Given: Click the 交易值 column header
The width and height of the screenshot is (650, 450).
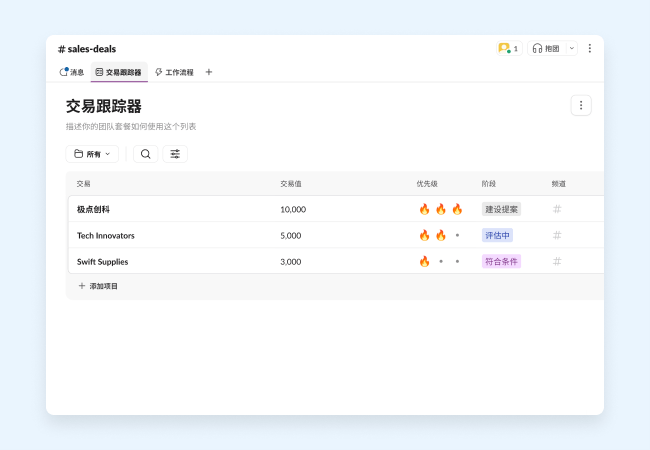Looking at the screenshot, I should 291,184.
